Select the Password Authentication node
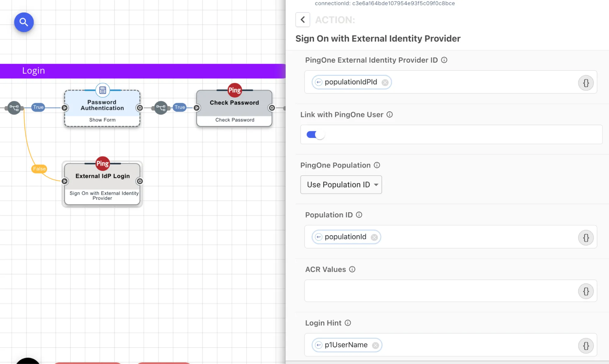Screen dimensions: 609x364 point(102,108)
